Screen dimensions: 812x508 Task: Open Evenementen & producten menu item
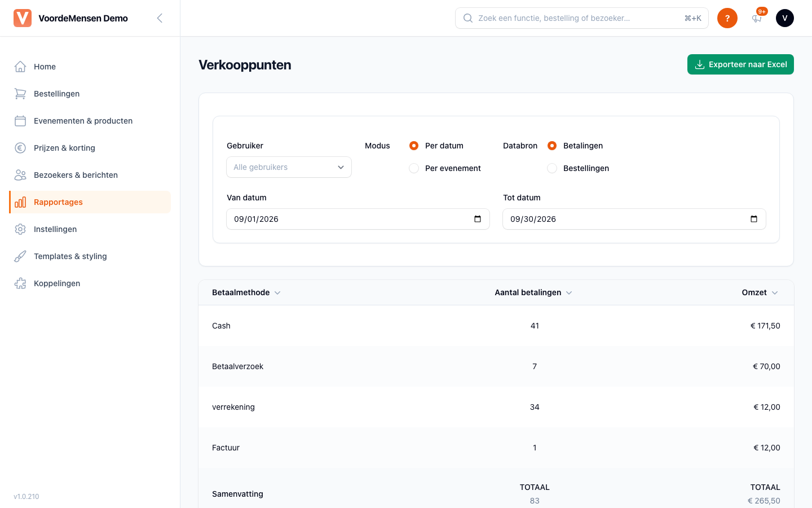click(x=90, y=121)
